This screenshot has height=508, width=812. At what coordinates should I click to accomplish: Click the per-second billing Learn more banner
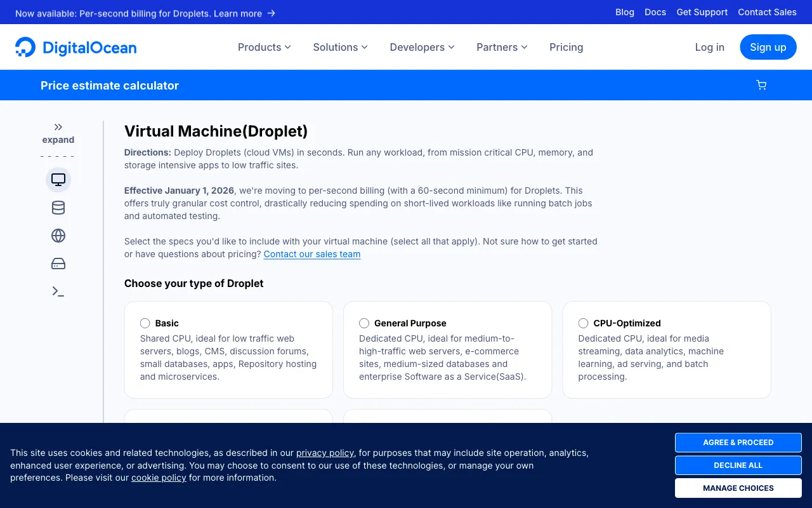click(x=145, y=13)
